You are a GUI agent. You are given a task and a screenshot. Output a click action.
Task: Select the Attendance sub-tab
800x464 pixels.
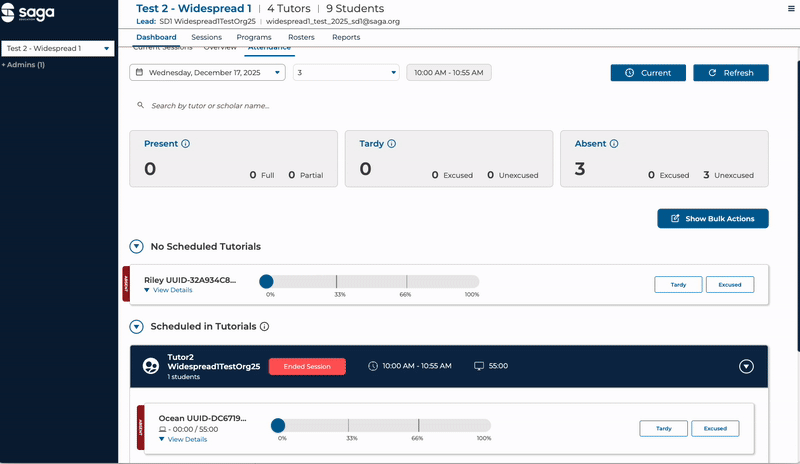[269, 49]
